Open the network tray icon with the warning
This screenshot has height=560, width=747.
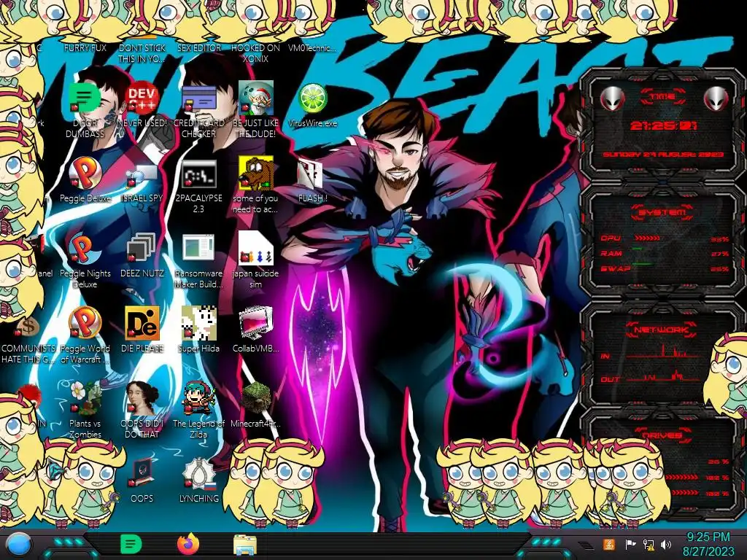tap(649, 544)
